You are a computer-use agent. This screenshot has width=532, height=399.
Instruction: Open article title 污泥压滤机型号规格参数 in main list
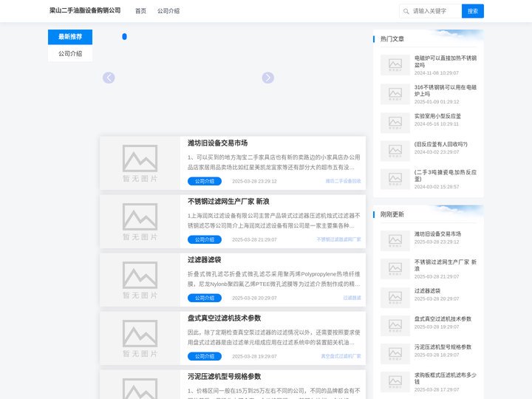click(225, 376)
